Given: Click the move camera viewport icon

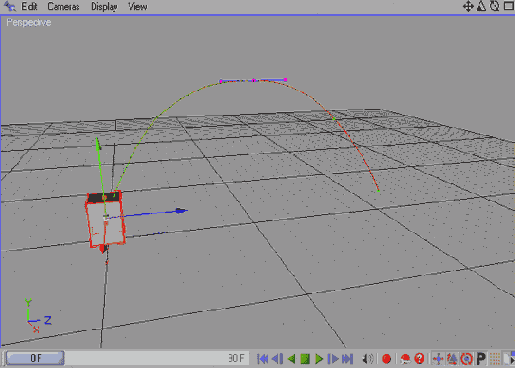Looking at the screenshot, I should 468,6.
